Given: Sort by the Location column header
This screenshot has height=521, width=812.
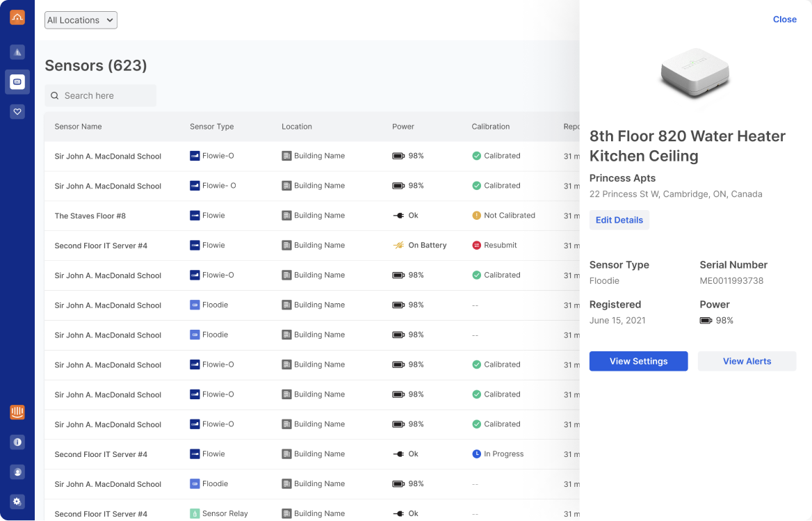Looking at the screenshot, I should pos(297,127).
